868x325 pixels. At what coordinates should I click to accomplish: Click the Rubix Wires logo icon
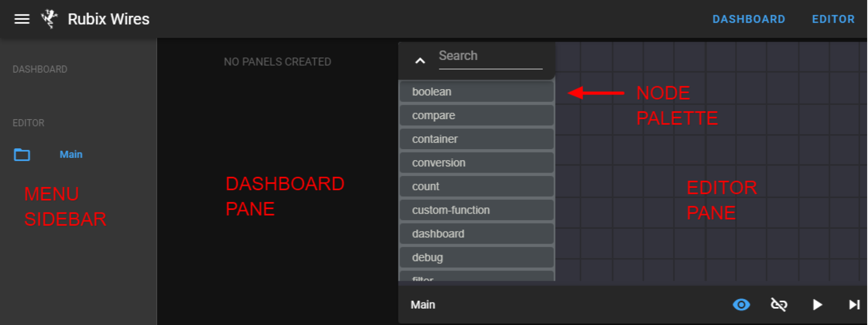(x=49, y=18)
